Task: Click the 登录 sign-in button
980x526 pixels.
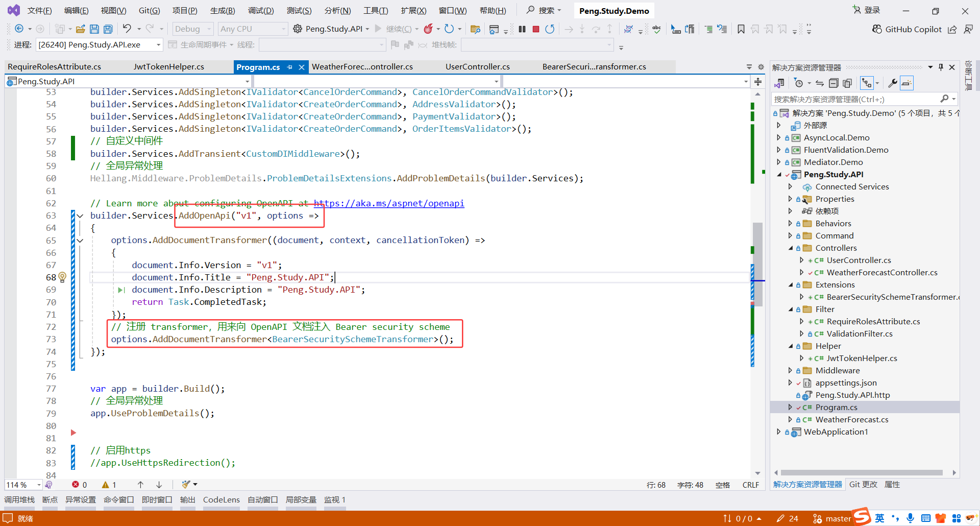Action: pyautogui.click(x=867, y=10)
